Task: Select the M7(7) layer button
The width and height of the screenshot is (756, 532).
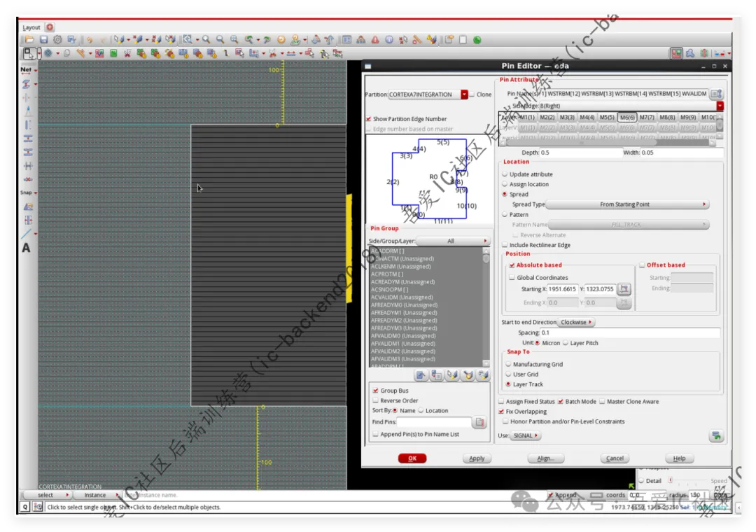Action: point(647,117)
